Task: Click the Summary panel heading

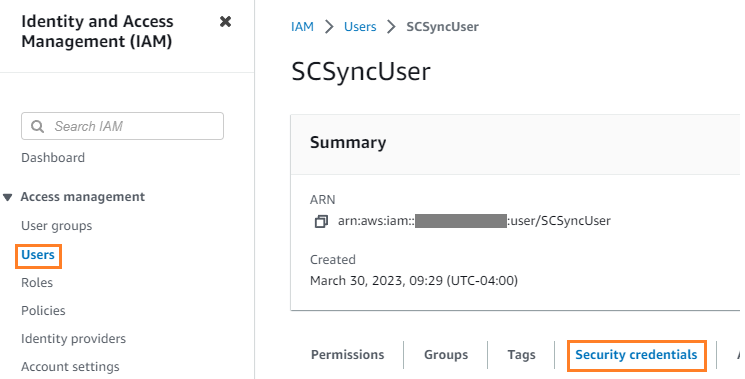Action: pyautogui.click(x=348, y=142)
